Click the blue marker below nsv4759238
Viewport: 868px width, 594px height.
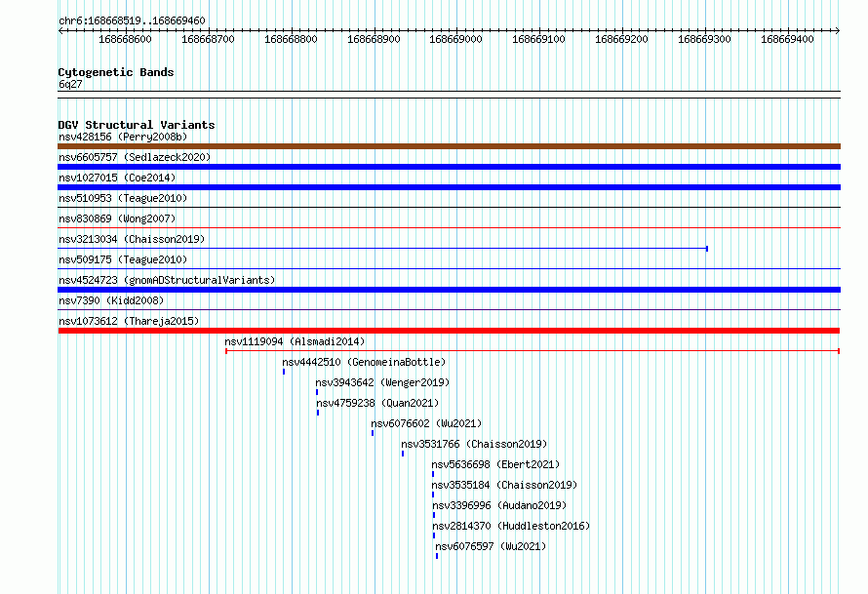318,413
